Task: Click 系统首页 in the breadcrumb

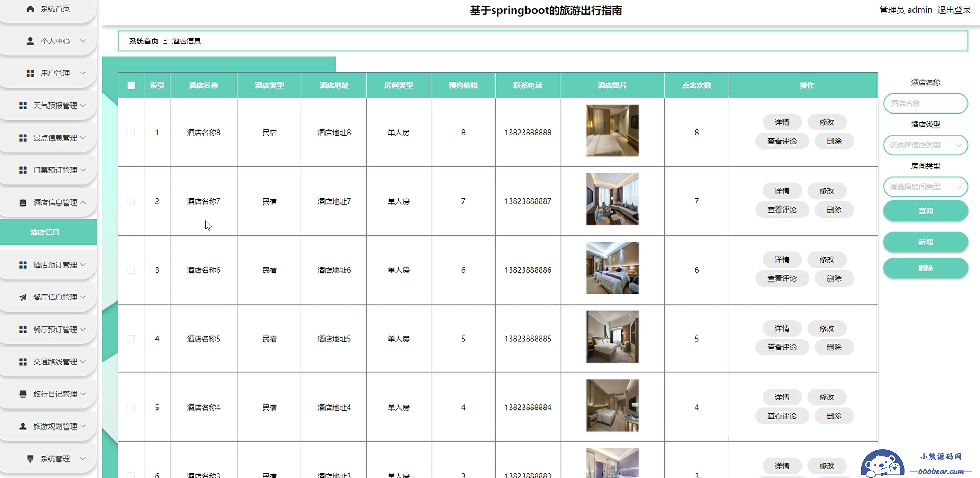Action: pyautogui.click(x=144, y=41)
